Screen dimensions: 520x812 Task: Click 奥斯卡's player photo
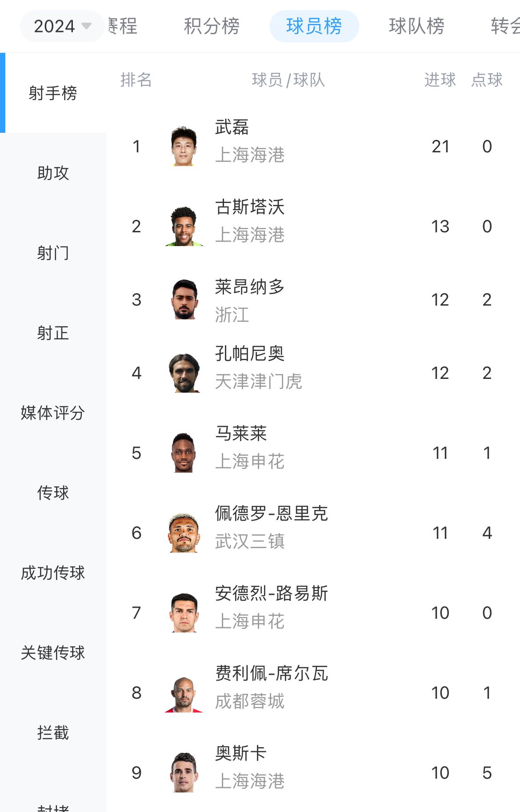184,772
